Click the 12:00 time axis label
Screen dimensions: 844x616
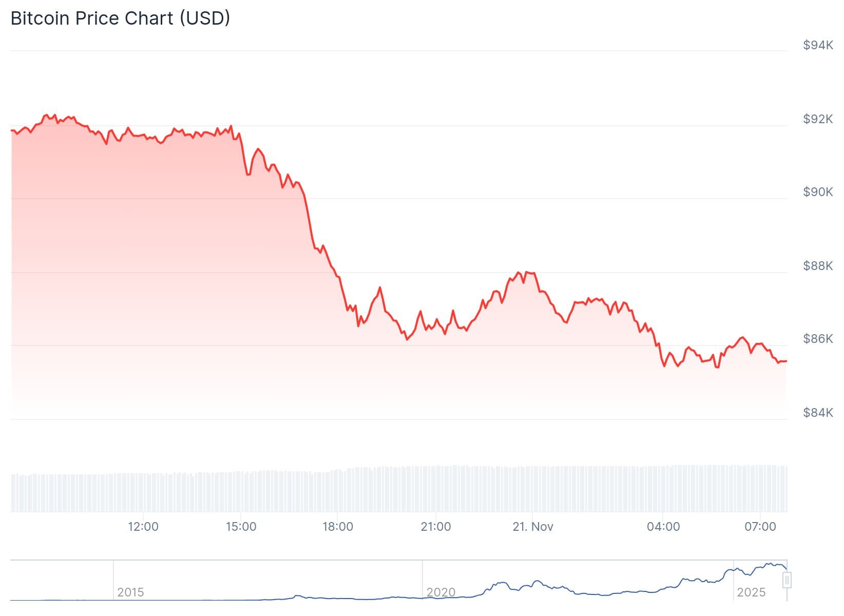coord(143,527)
